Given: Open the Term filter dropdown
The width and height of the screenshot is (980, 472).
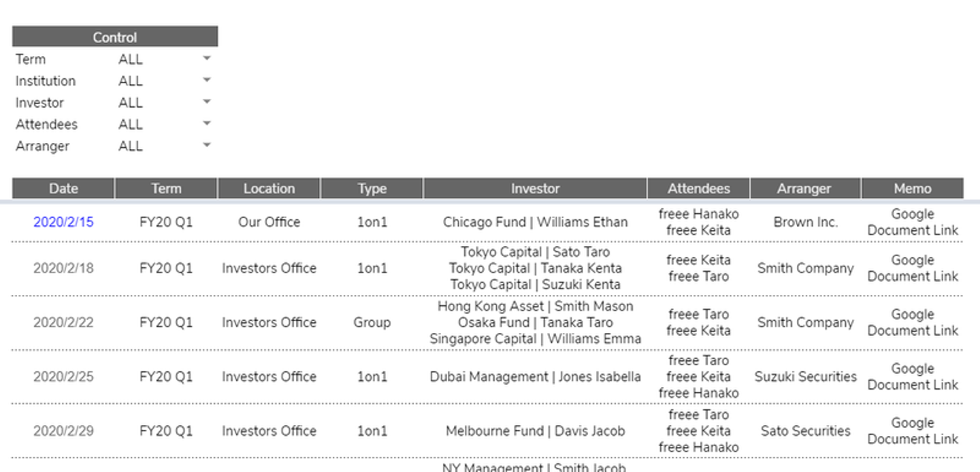Looking at the screenshot, I should pyautogui.click(x=207, y=59).
